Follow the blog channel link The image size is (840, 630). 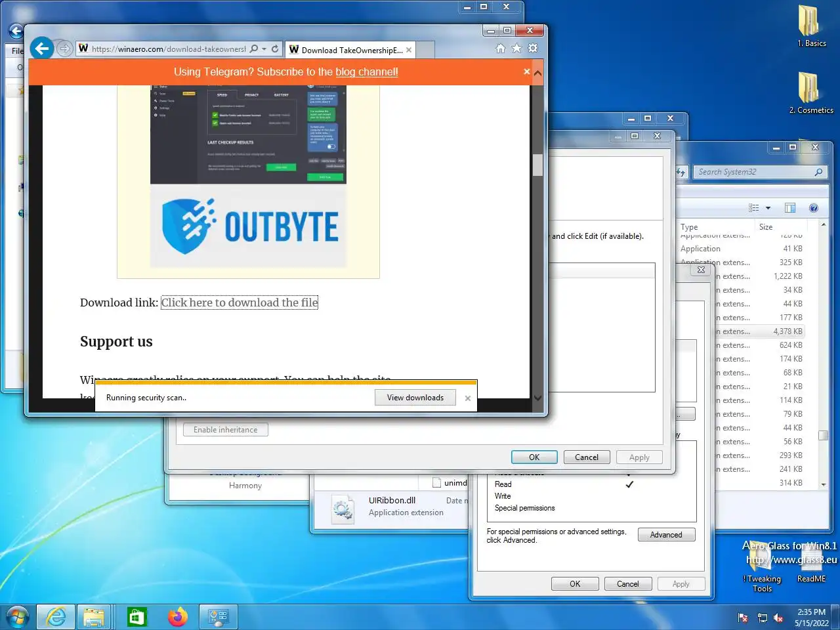[x=366, y=72]
